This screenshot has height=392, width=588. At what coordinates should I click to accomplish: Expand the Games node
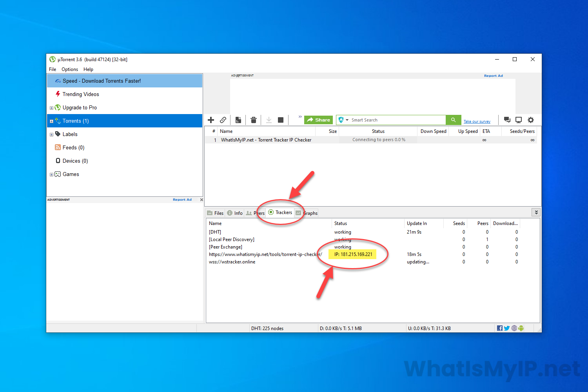tap(51, 174)
